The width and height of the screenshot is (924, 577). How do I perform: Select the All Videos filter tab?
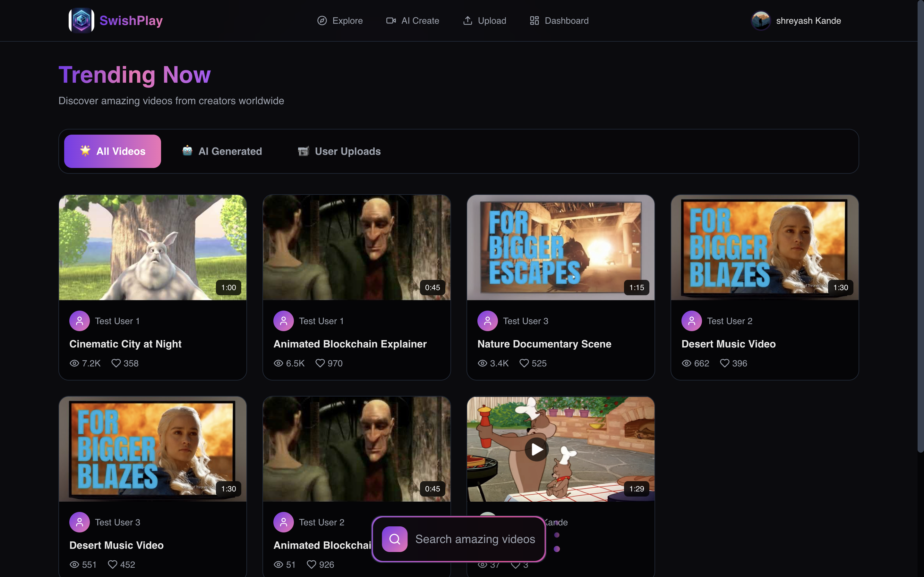(113, 151)
